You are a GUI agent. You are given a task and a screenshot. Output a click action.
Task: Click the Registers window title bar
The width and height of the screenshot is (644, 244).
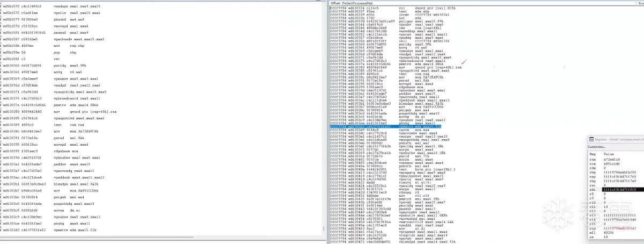(x=616, y=139)
